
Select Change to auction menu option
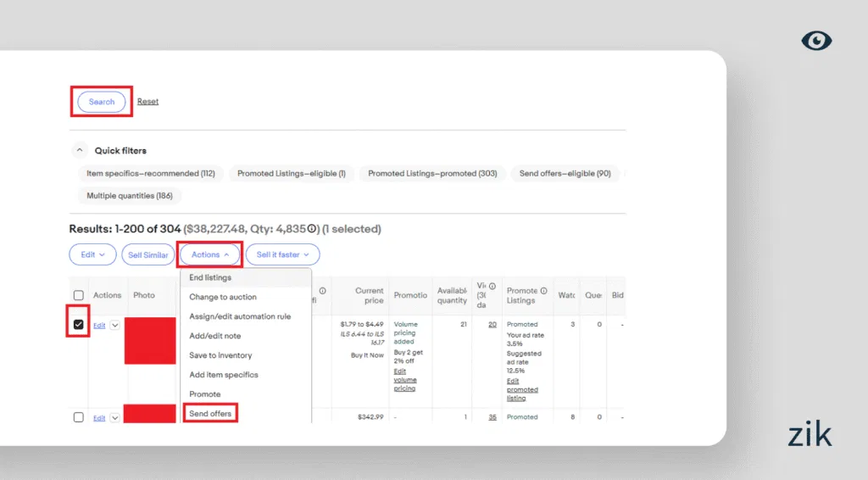(x=222, y=297)
